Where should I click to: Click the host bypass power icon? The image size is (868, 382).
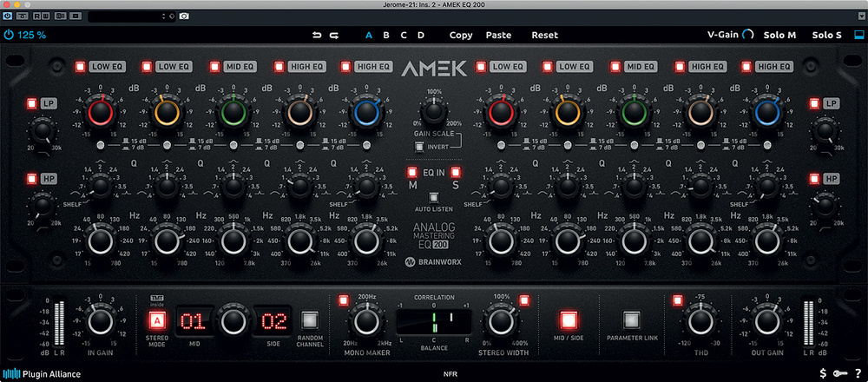click(x=8, y=16)
